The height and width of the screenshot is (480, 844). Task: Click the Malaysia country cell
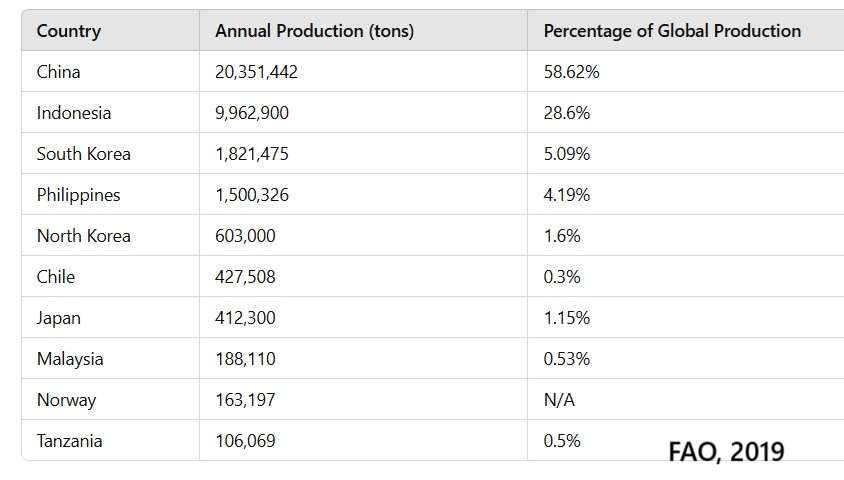pyautogui.click(x=70, y=359)
